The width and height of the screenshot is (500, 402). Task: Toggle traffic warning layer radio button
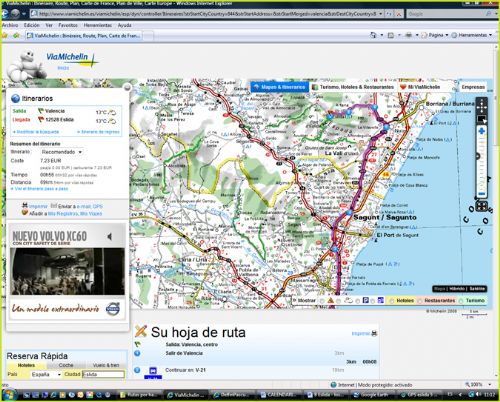pyautogui.click(x=323, y=301)
